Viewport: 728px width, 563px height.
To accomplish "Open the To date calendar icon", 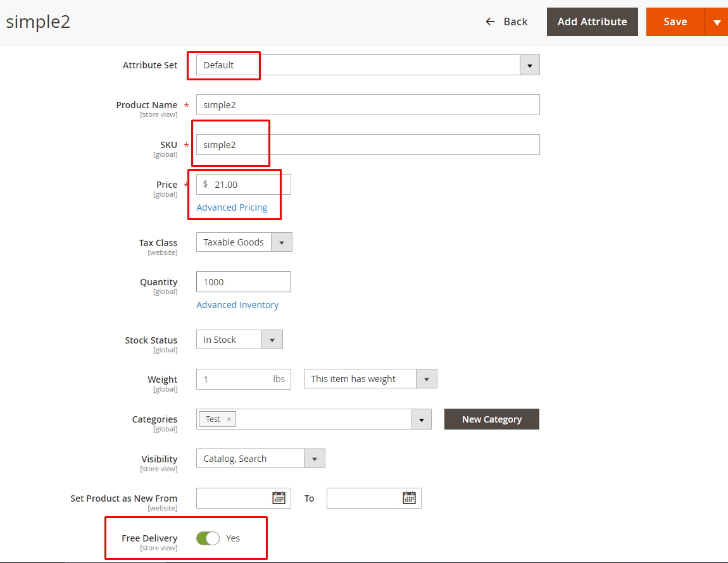I will point(410,498).
